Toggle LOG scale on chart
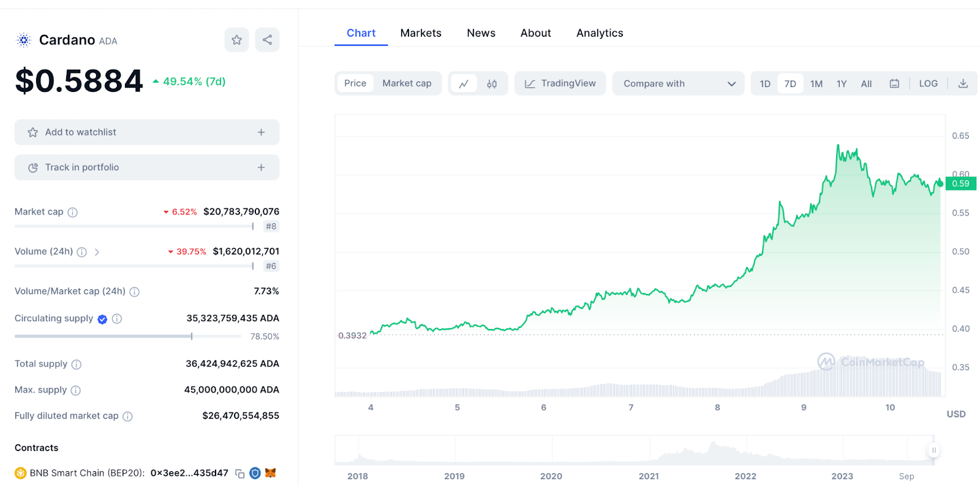Image resolution: width=980 pixels, height=486 pixels. point(928,83)
